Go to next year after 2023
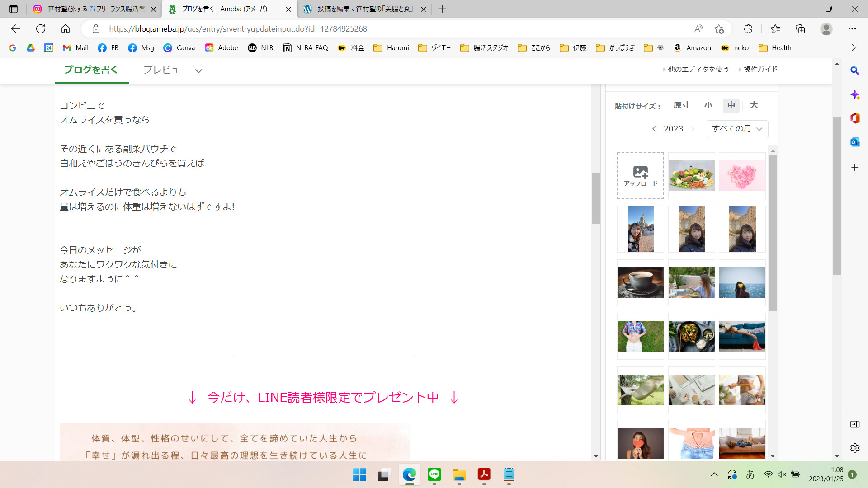 point(693,129)
